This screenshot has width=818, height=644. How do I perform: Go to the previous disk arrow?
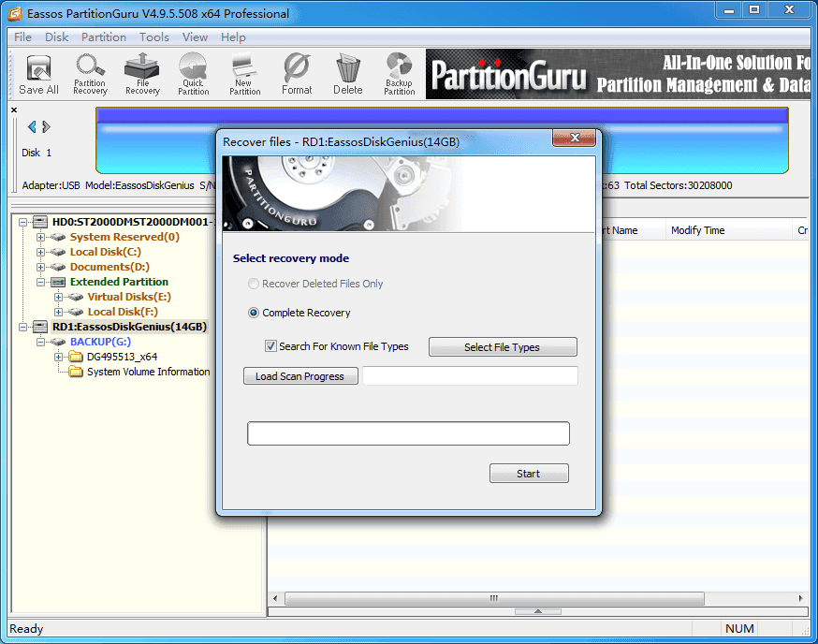32,126
